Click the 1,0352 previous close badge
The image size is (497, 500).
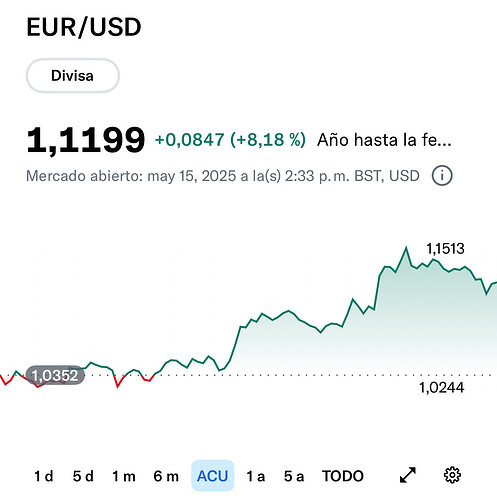pyautogui.click(x=55, y=375)
